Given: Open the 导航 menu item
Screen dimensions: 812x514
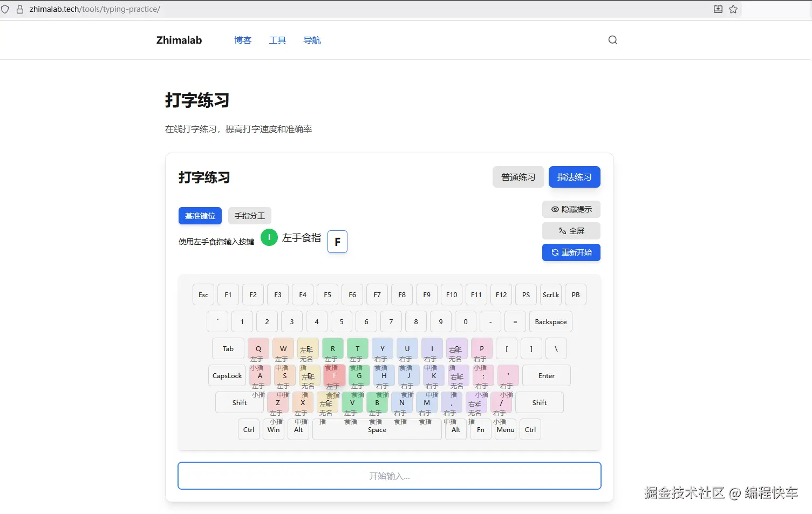Looking at the screenshot, I should (312, 39).
